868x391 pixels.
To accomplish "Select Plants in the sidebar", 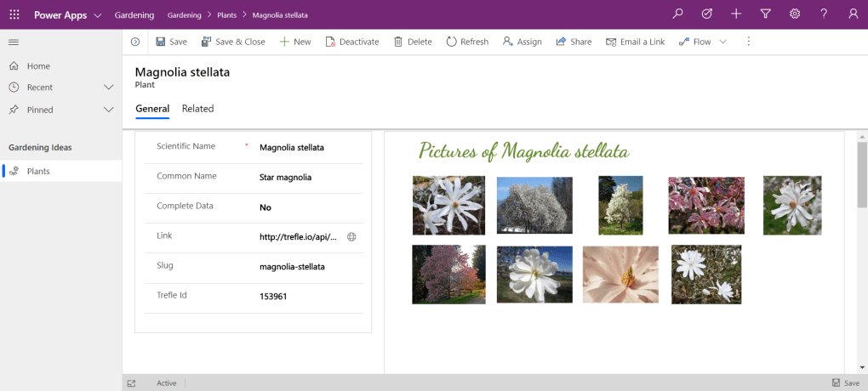I will [x=38, y=171].
